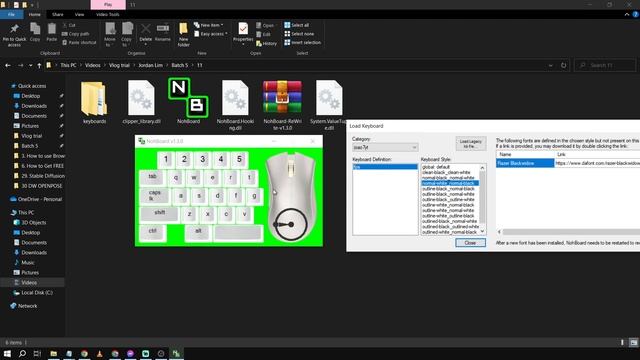Expand the Copy to dropdown
The image size is (640, 360).
pyautogui.click(x=126, y=45)
